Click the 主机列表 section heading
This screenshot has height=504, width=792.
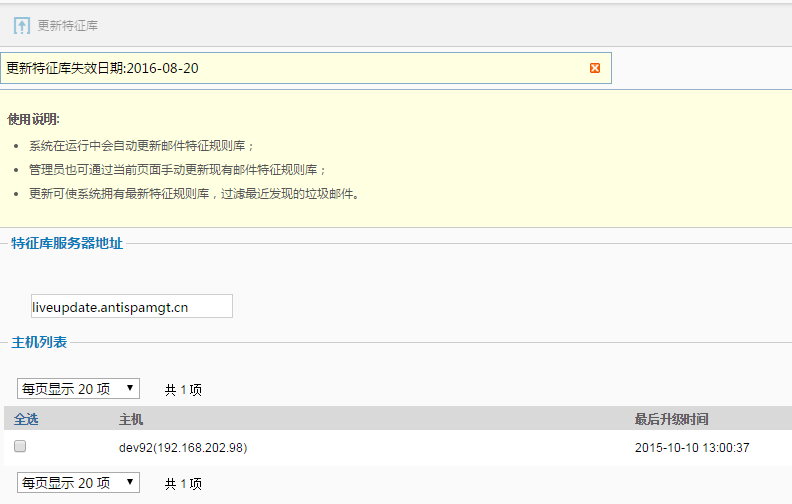[39, 343]
